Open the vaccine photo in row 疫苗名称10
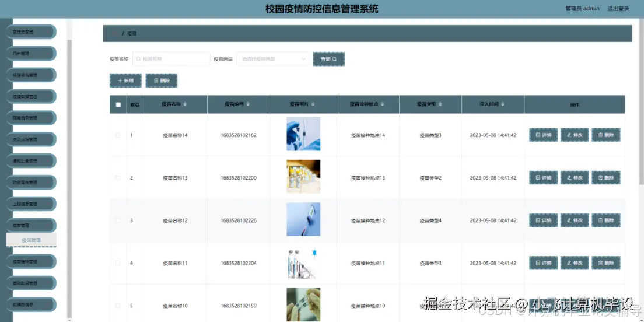 tap(303, 304)
